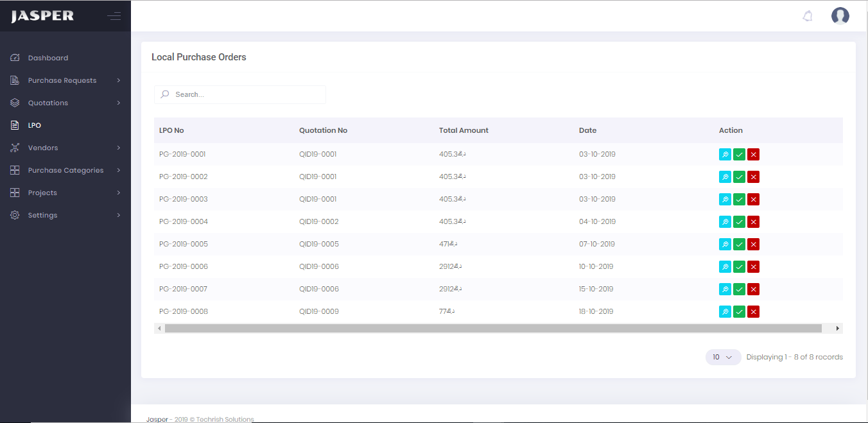868x423 pixels.
Task: Click the Jasper footer link
Action: pos(157,419)
